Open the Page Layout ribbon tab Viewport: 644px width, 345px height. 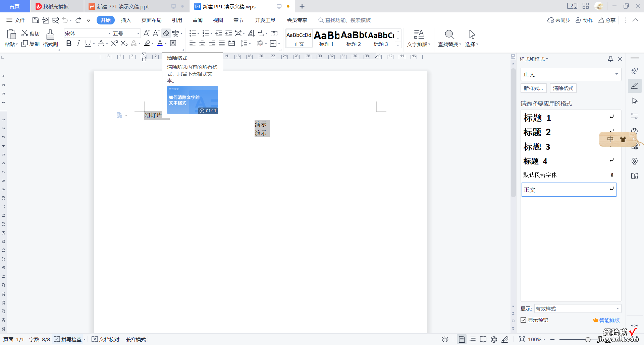(151, 20)
